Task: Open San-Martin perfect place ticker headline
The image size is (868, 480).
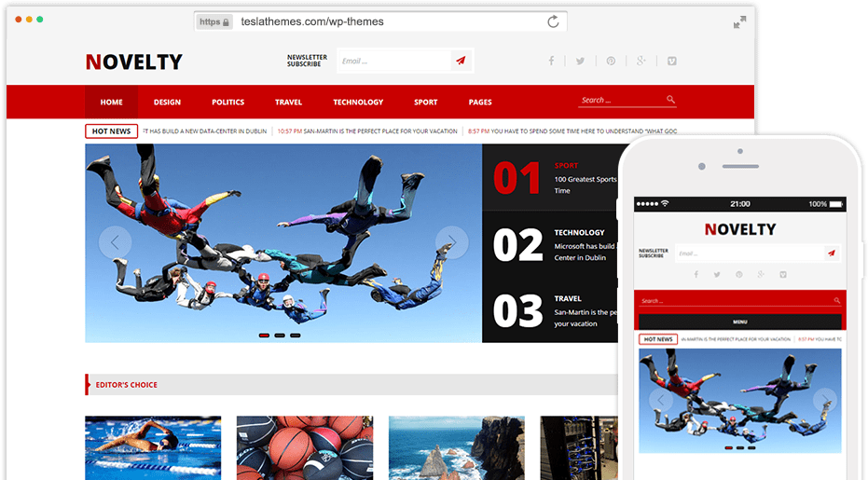Action: (x=367, y=131)
